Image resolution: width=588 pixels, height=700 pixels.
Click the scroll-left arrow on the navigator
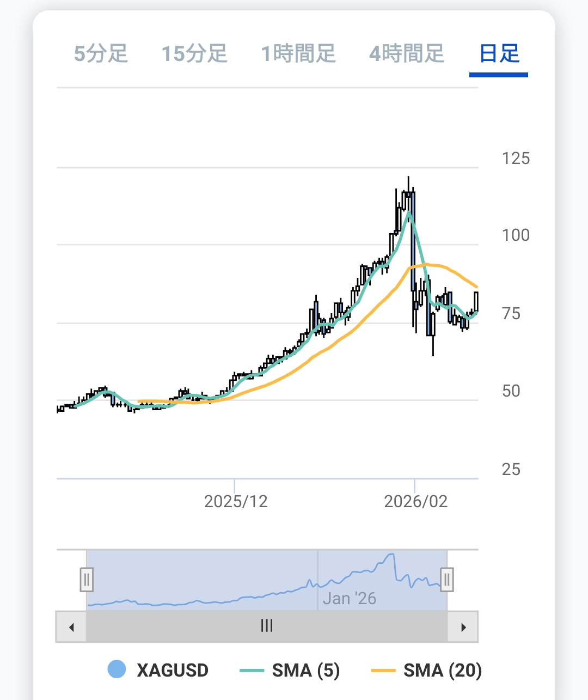[x=71, y=627]
